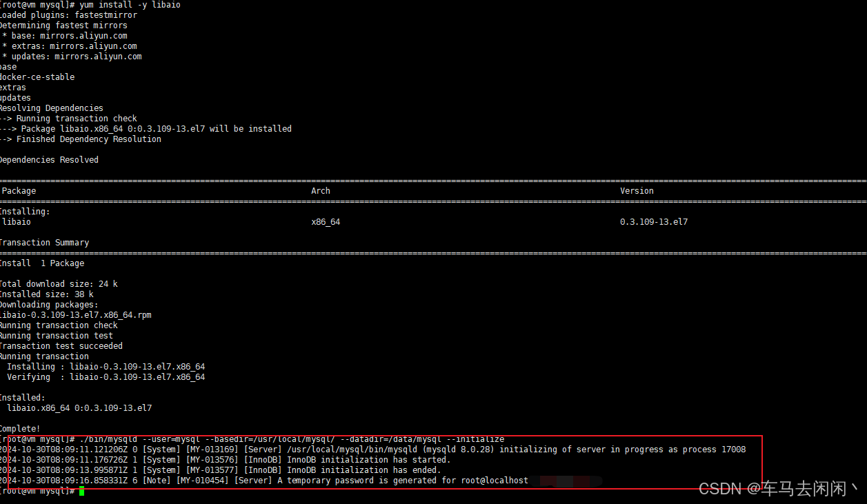
Task: Click the green terminal cursor block
Action: [82, 490]
